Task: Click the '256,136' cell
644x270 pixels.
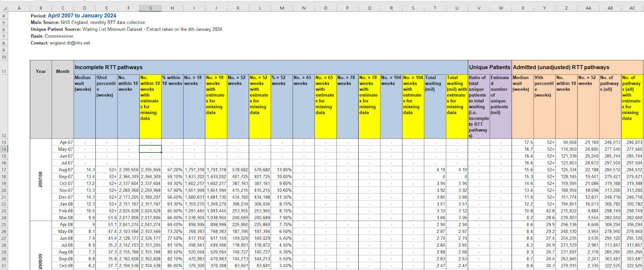Action: click(x=566, y=224)
